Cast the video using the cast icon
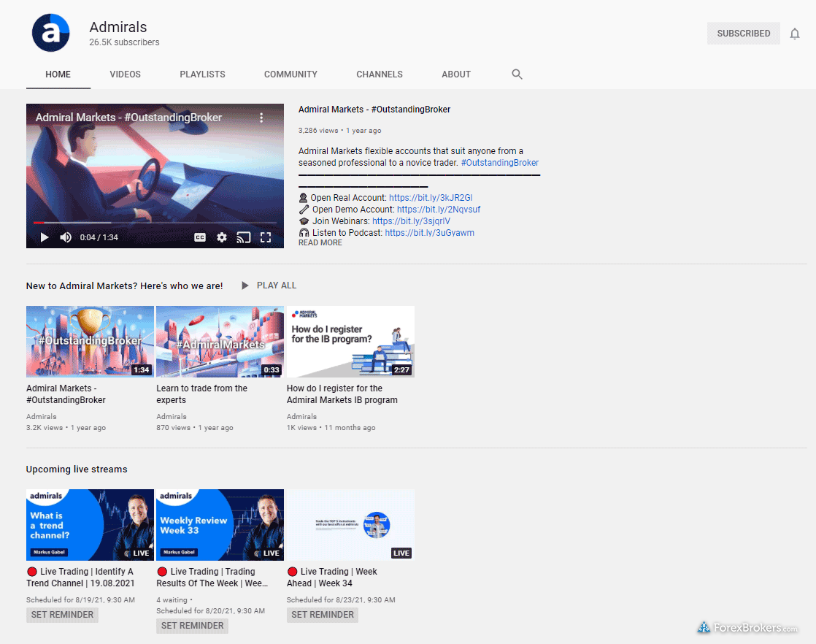Viewport: 816px width, 644px height. (244, 237)
